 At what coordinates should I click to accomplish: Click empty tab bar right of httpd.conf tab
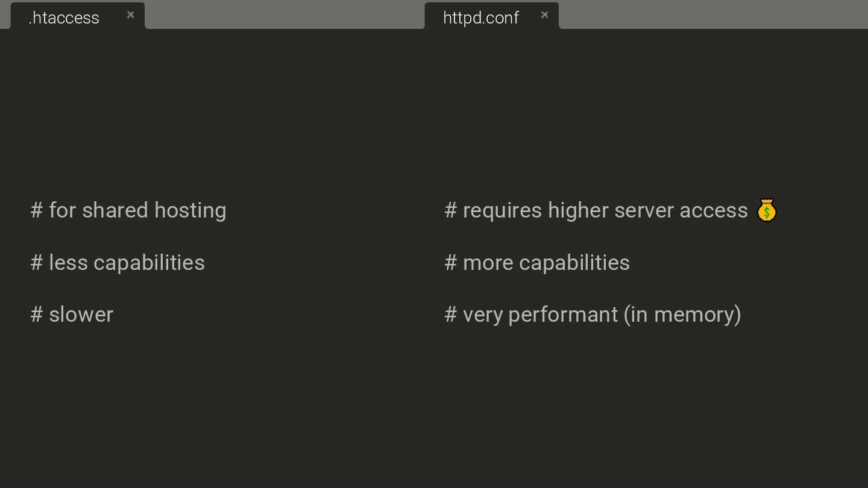click(x=713, y=14)
